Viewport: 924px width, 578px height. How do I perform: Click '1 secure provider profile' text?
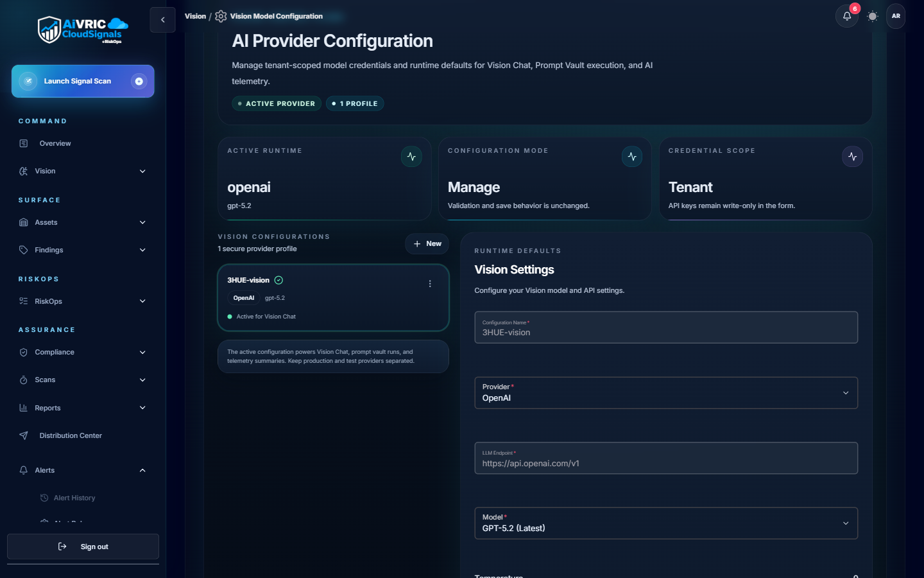[257, 249]
